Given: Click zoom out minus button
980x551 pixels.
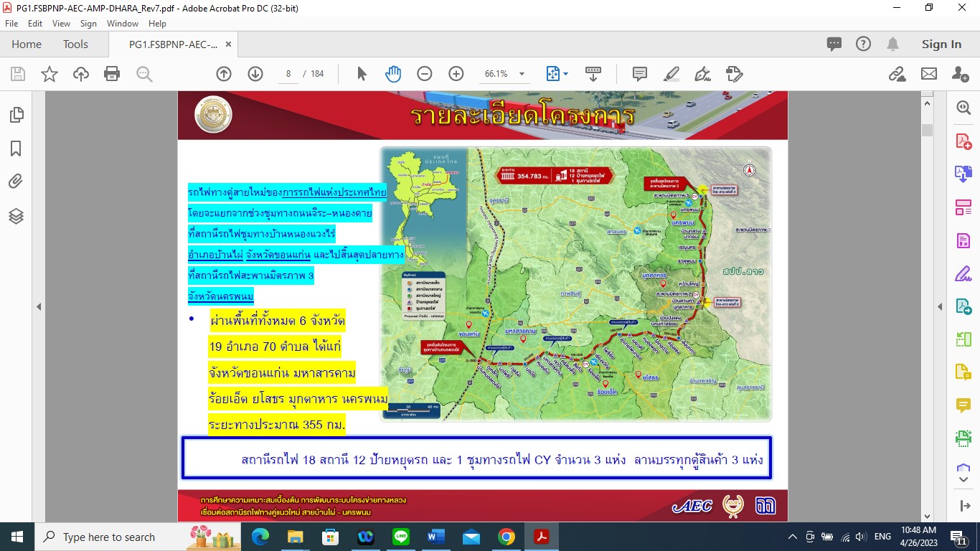Looking at the screenshot, I should click(x=425, y=74).
